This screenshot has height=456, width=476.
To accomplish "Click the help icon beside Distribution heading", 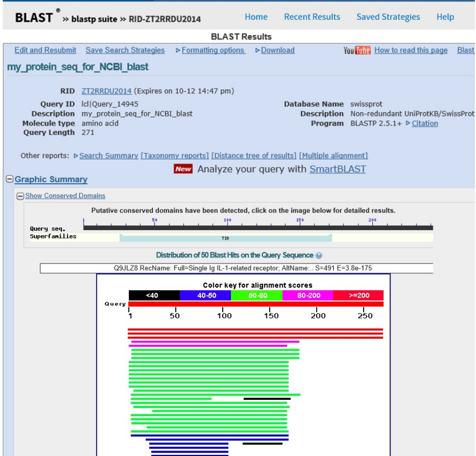I will pyautogui.click(x=318, y=255).
